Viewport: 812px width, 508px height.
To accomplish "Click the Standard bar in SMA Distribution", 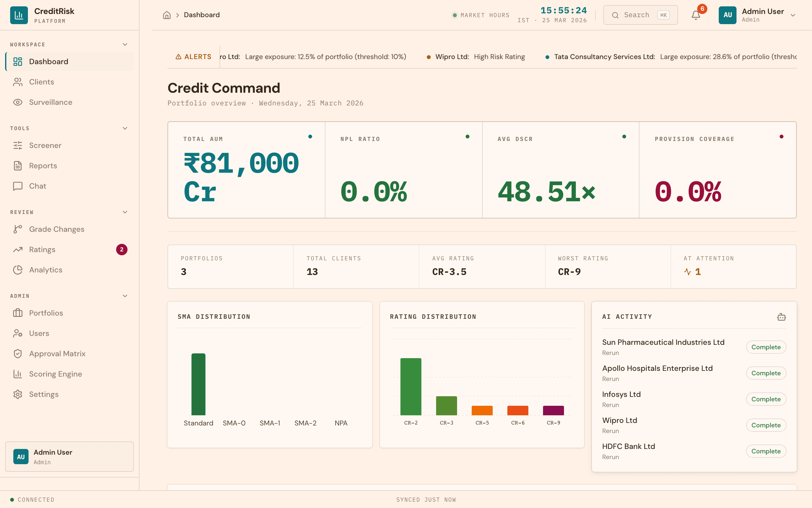I will click(x=198, y=384).
